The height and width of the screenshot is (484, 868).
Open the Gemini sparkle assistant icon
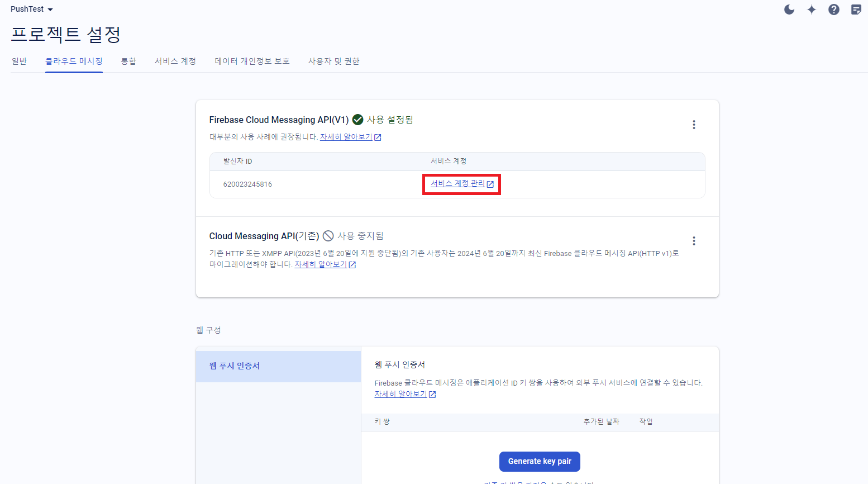[x=812, y=10]
